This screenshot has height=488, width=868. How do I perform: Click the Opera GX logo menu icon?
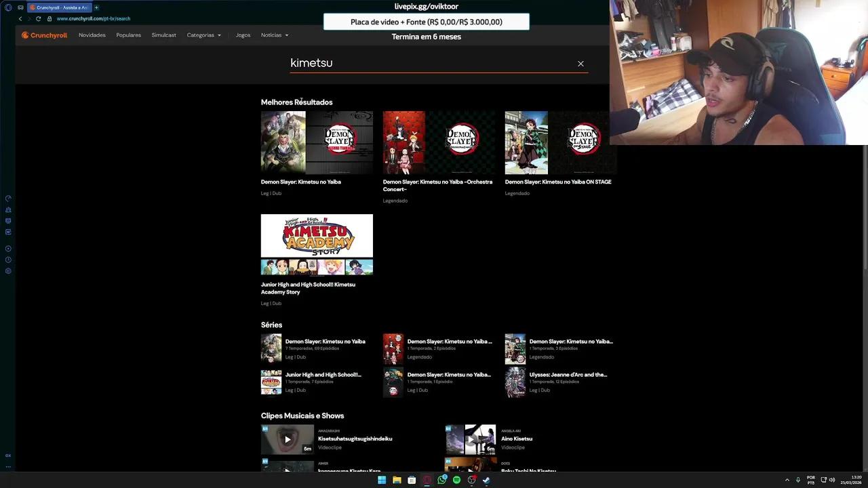coord(8,7)
